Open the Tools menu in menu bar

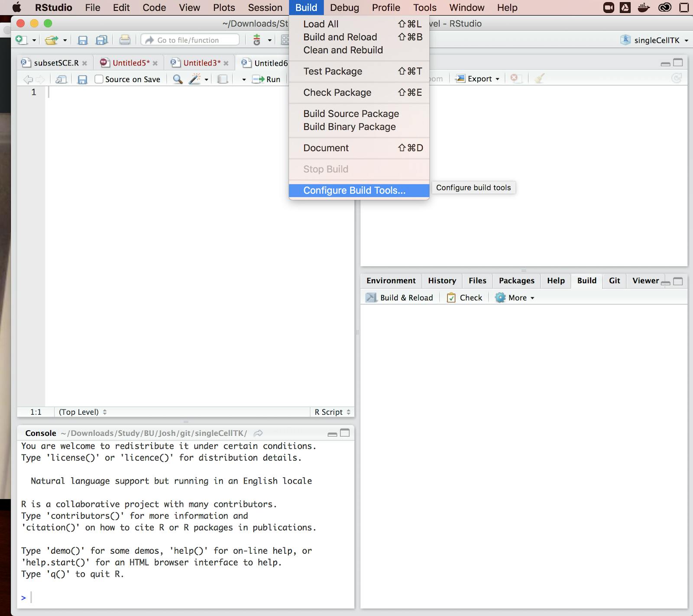425,7
